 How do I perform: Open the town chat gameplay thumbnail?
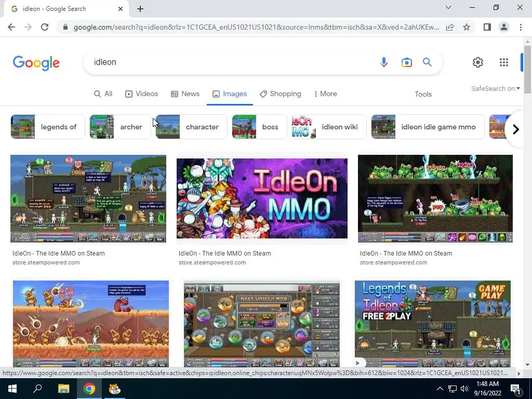(88, 199)
